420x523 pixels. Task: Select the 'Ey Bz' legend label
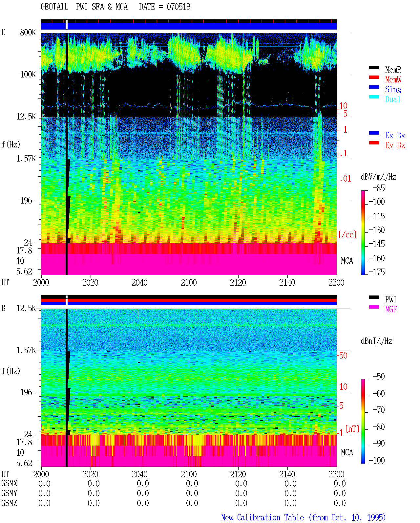click(x=395, y=145)
